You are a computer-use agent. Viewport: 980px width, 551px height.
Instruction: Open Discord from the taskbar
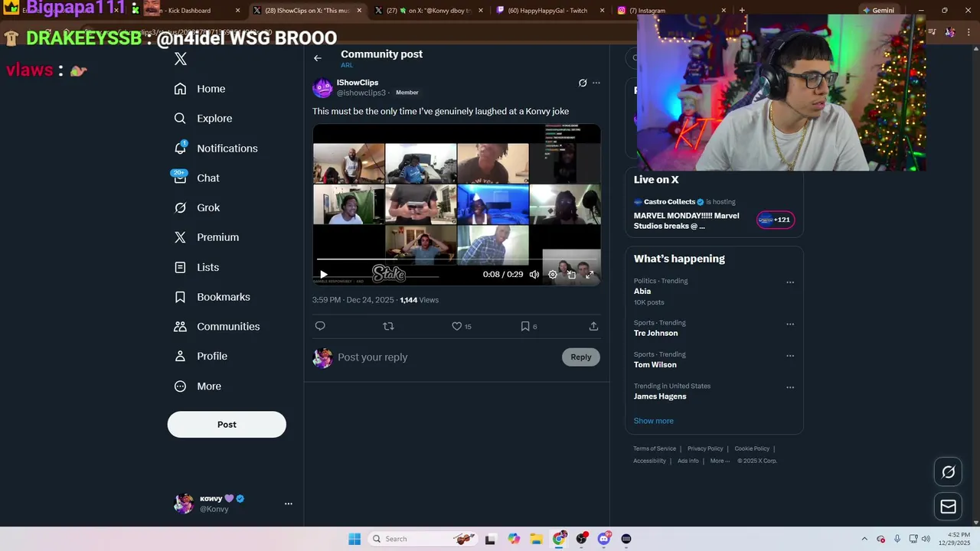click(x=604, y=539)
